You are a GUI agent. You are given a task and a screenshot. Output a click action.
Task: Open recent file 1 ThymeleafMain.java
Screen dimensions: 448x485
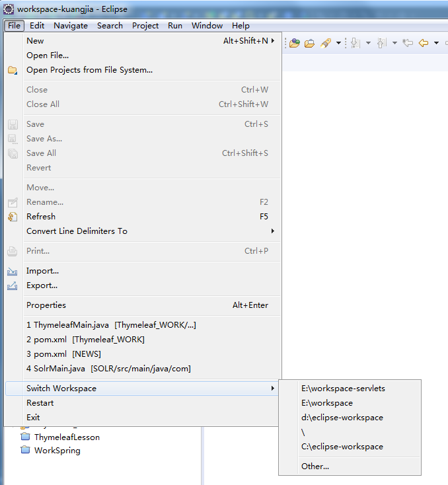[x=143, y=325]
